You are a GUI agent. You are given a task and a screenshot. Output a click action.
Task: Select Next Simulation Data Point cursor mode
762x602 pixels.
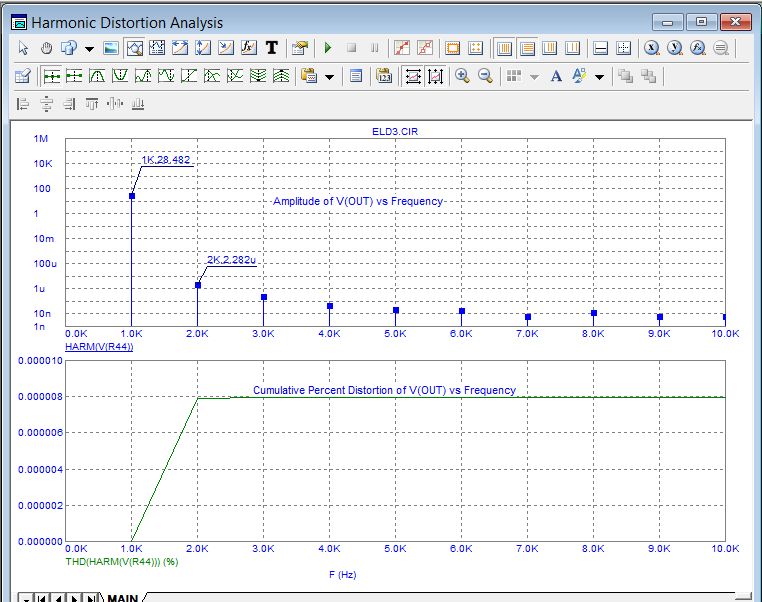(52, 76)
